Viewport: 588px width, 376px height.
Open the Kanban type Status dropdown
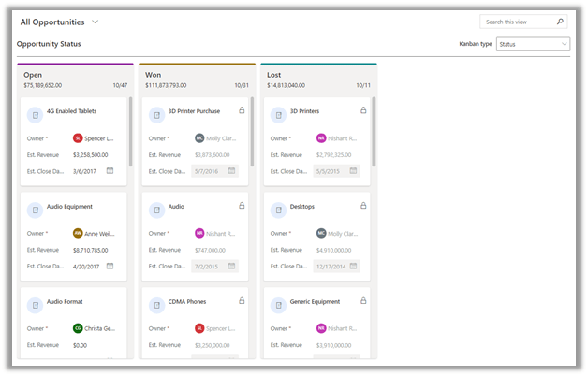click(x=533, y=44)
